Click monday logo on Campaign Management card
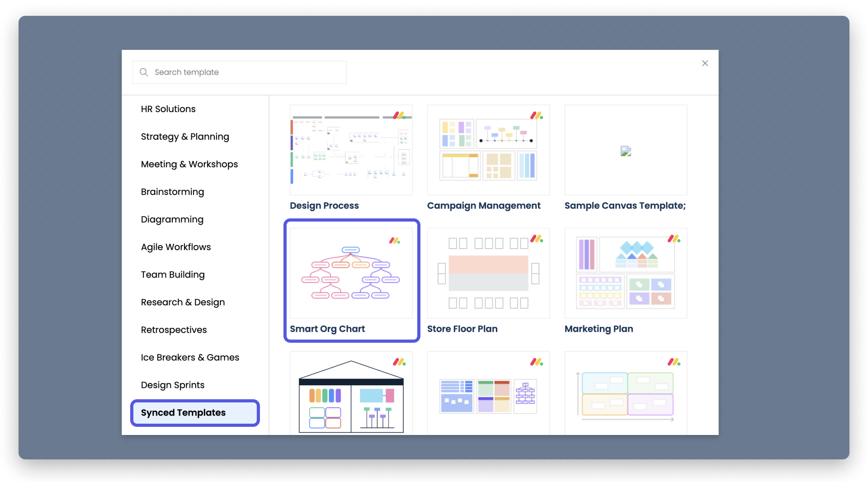Screen dimensions: 868x482 537,116
